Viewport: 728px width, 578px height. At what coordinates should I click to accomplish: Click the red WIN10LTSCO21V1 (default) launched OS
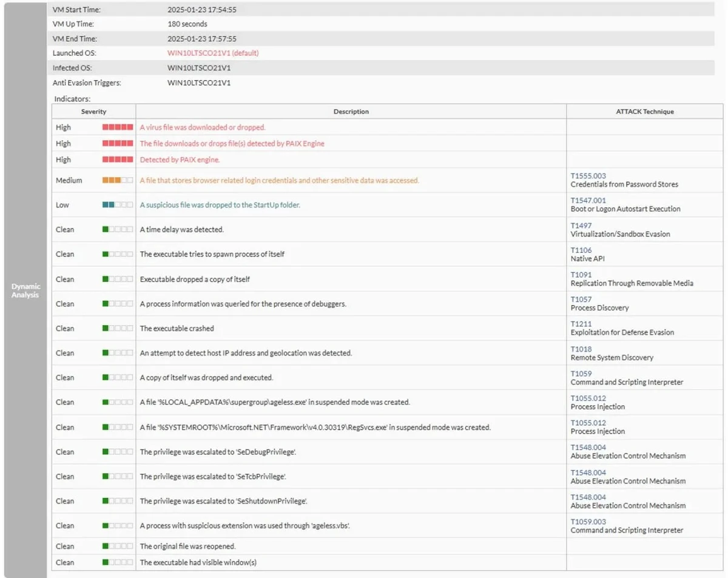point(213,53)
